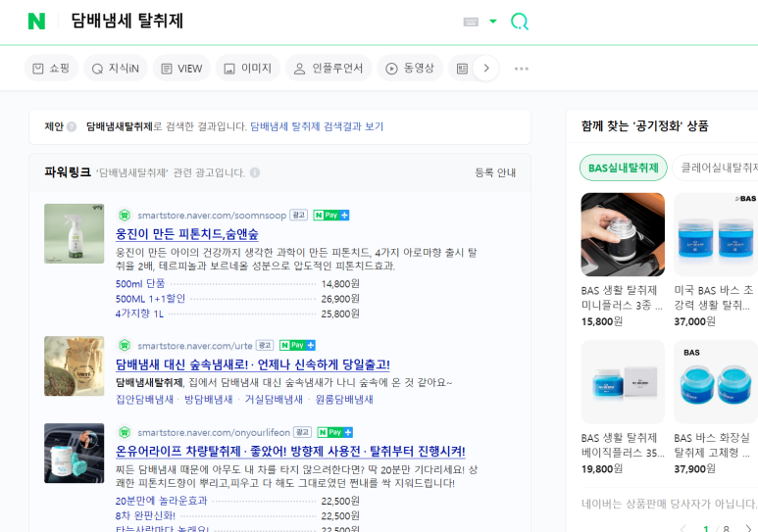The width and height of the screenshot is (758, 532).
Task: Click the onyourlifeon smartstore badge icon
Action: (x=125, y=432)
